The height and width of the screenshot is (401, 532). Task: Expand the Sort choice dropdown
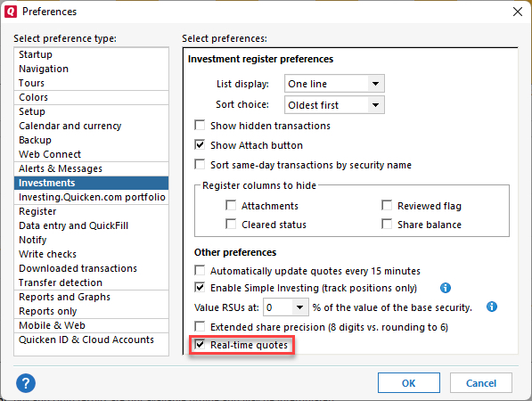click(x=334, y=105)
